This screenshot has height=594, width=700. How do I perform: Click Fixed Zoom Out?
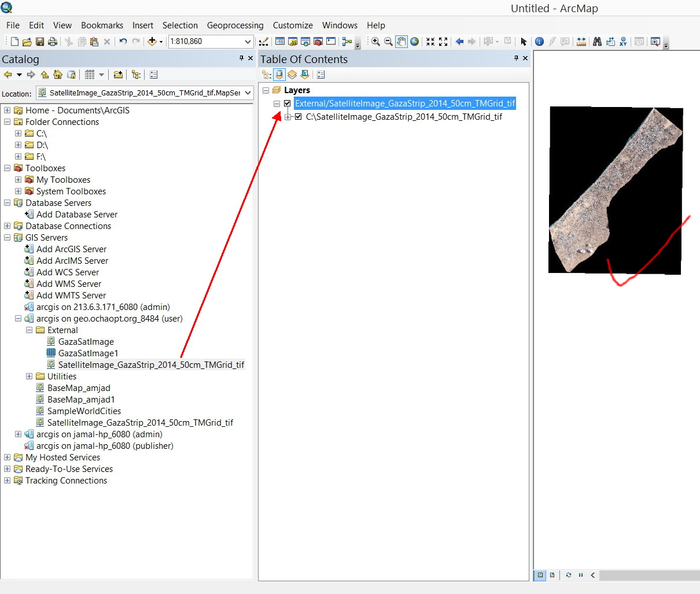coord(443,42)
